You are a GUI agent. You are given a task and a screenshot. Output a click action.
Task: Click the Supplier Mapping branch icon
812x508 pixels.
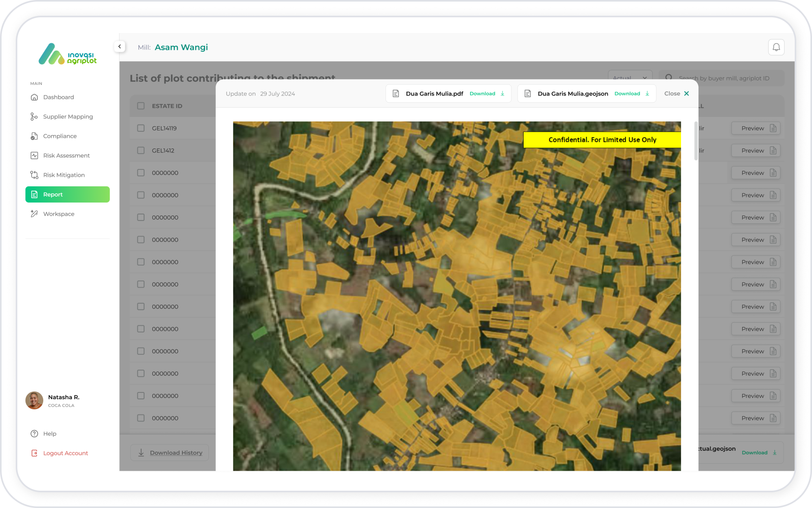click(34, 116)
